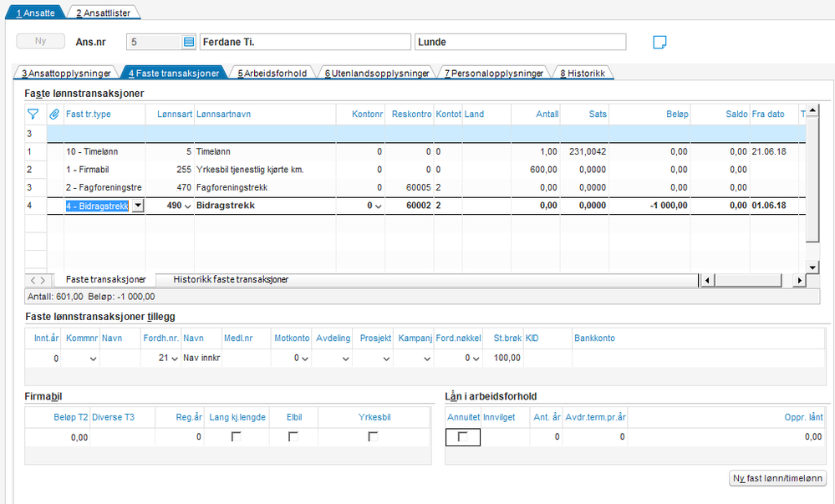Open the Personalopplysninger tab

tap(494, 73)
